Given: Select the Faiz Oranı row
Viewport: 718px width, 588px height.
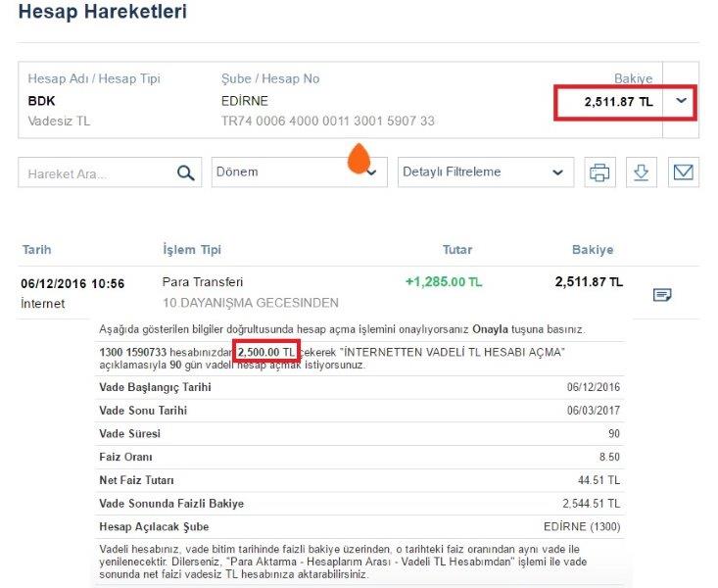Looking at the screenshot, I should [x=359, y=457].
